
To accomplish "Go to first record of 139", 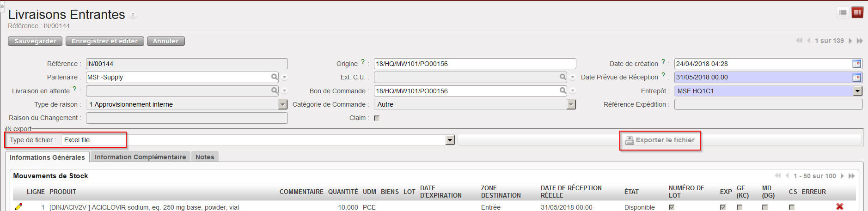I will click(x=799, y=41).
